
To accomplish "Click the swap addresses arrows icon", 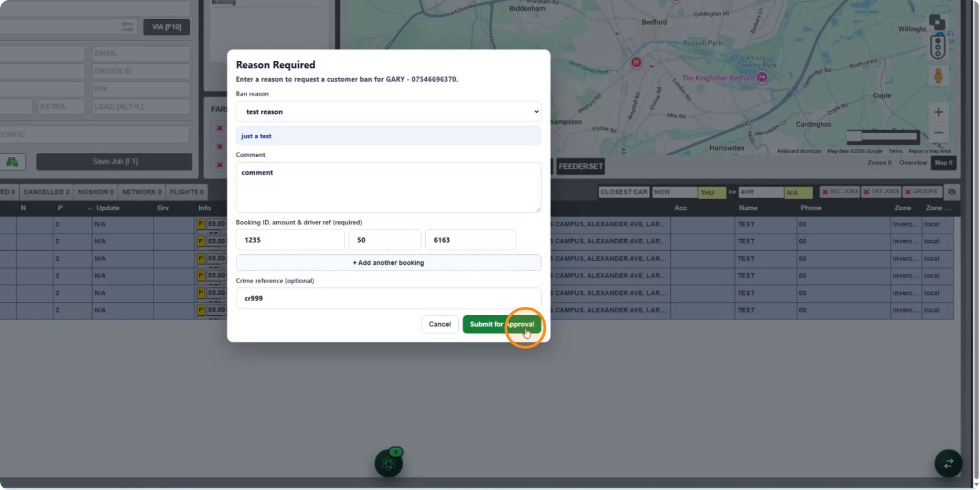I will (127, 27).
